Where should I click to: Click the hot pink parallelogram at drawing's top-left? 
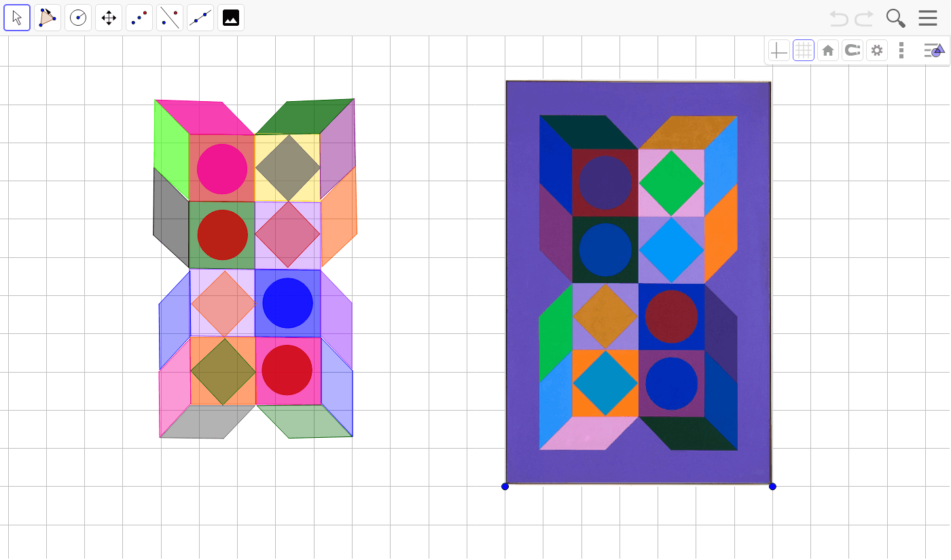click(x=204, y=117)
